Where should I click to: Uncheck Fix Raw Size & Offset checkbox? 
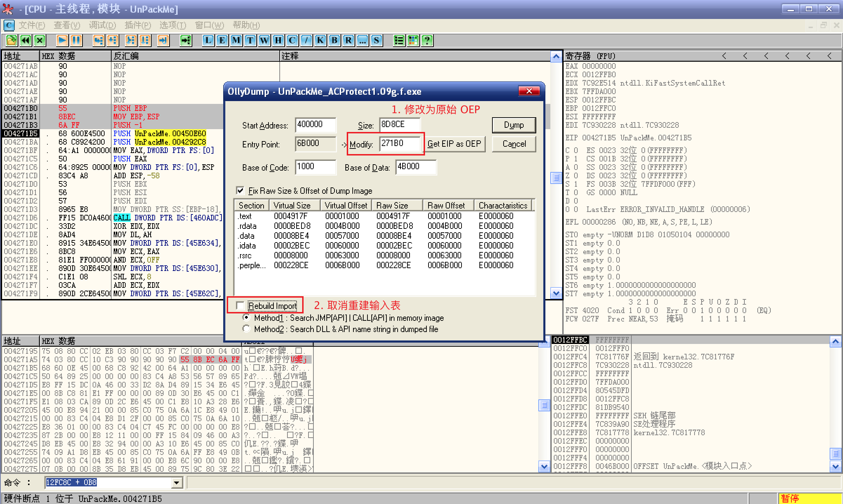tap(240, 191)
